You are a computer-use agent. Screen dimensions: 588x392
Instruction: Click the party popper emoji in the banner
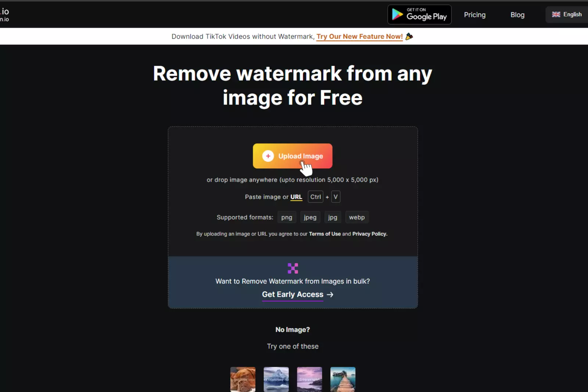(409, 36)
